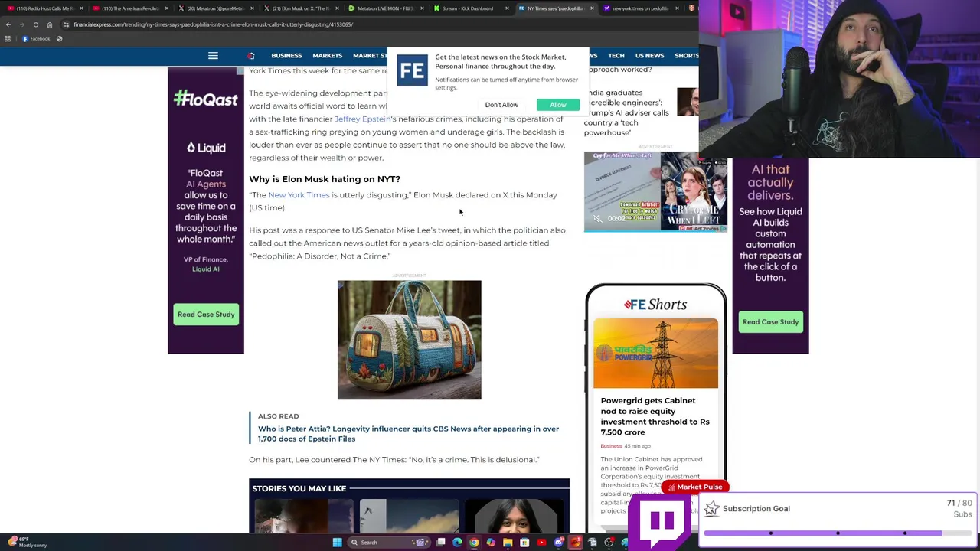This screenshot has width=980, height=551.
Task: Click left FloQast Read Case Study button
Action: point(206,315)
